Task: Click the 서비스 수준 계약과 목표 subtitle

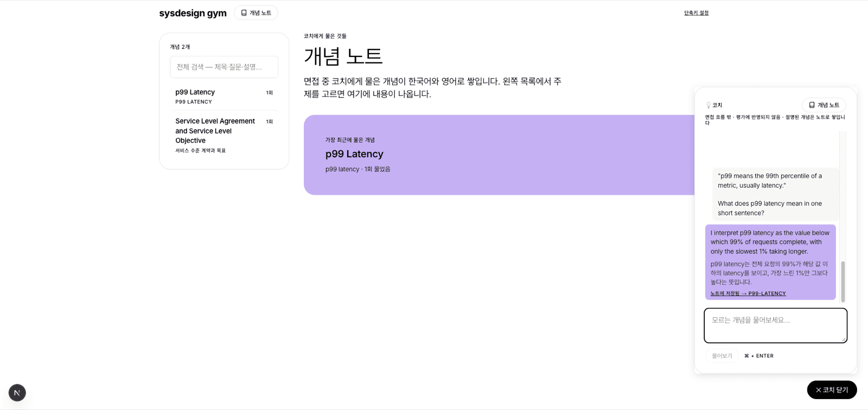Action: pyautogui.click(x=200, y=150)
